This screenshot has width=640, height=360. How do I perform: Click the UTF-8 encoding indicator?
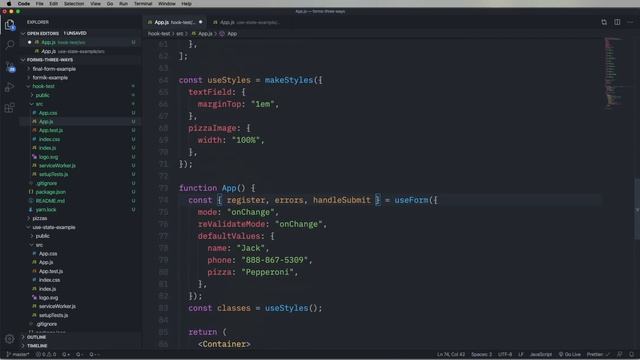[504, 354]
